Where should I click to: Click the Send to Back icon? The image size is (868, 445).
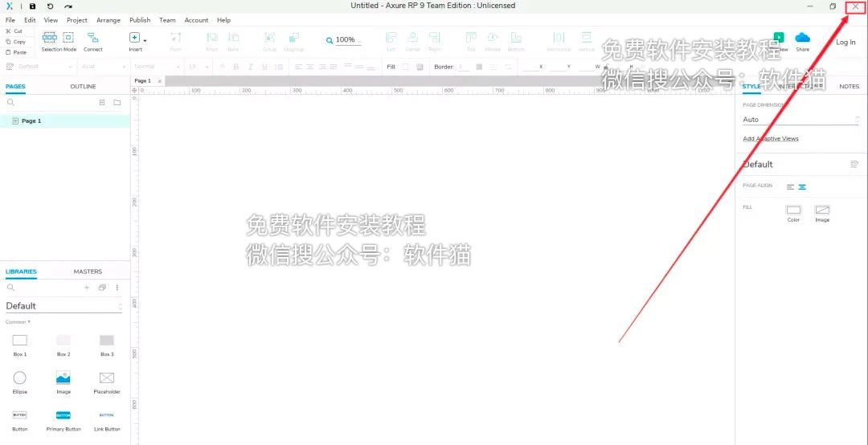click(234, 38)
